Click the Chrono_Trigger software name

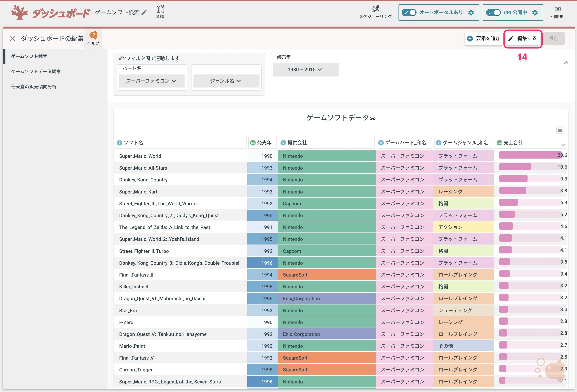pos(136,370)
